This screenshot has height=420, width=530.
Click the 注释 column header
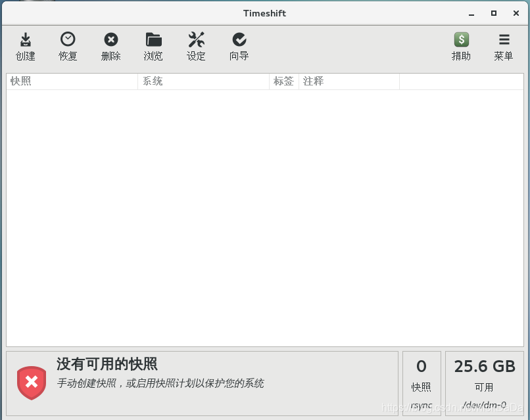(x=349, y=81)
